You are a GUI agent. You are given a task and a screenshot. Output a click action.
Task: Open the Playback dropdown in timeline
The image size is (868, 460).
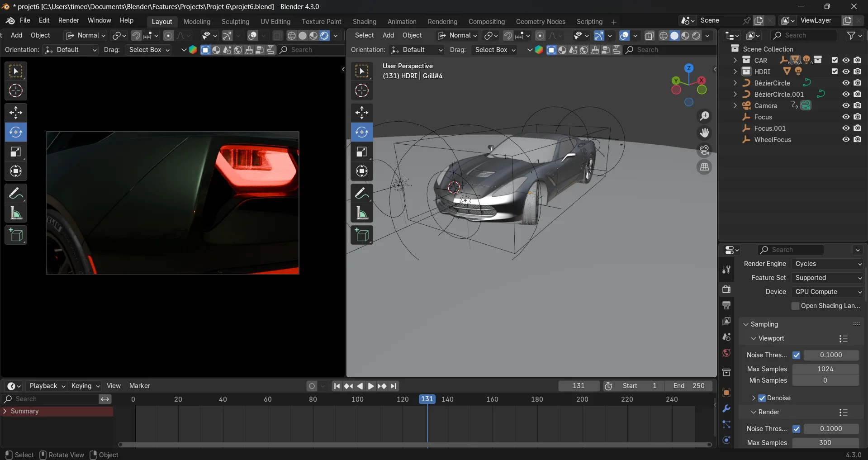(47, 386)
